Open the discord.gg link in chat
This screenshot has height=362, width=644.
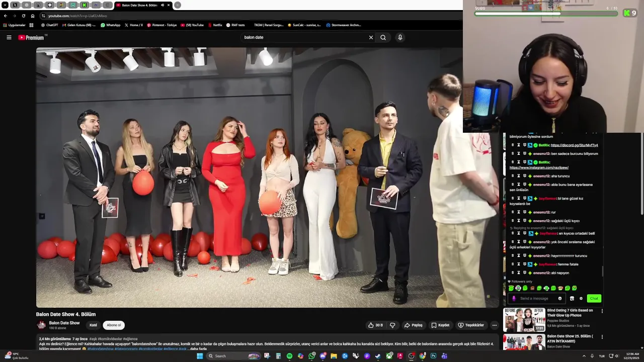(x=574, y=145)
